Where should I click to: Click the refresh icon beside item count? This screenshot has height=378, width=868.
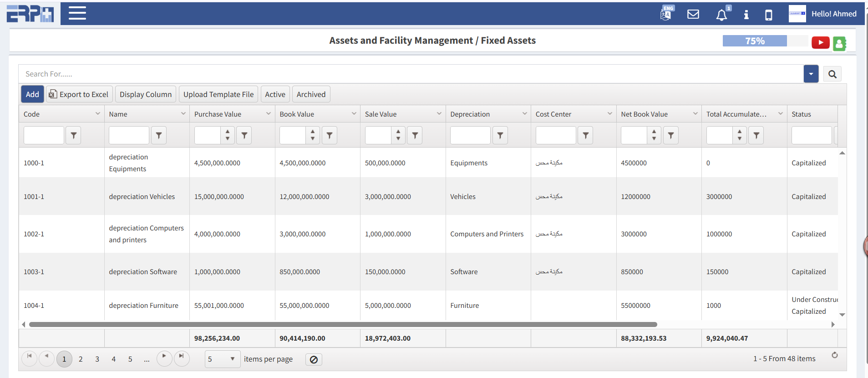tap(834, 355)
